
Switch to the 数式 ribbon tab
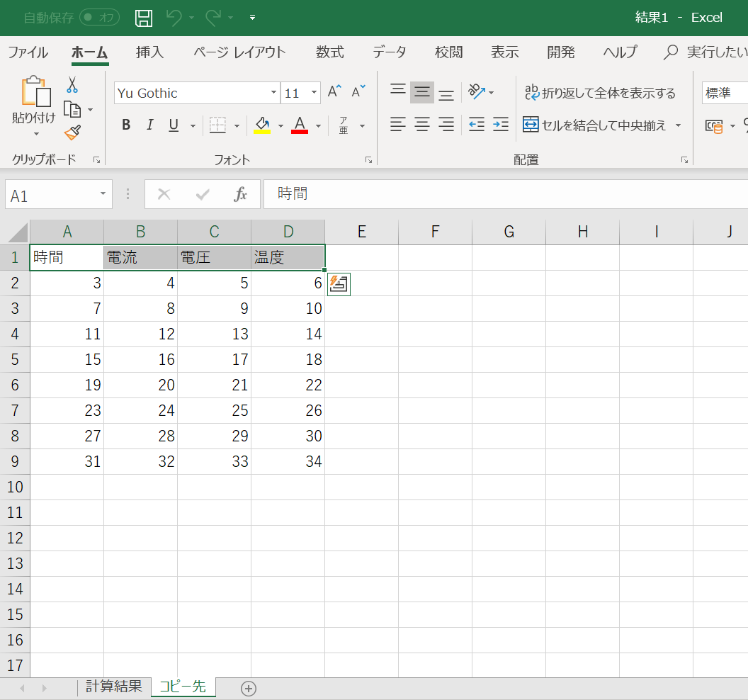point(329,52)
